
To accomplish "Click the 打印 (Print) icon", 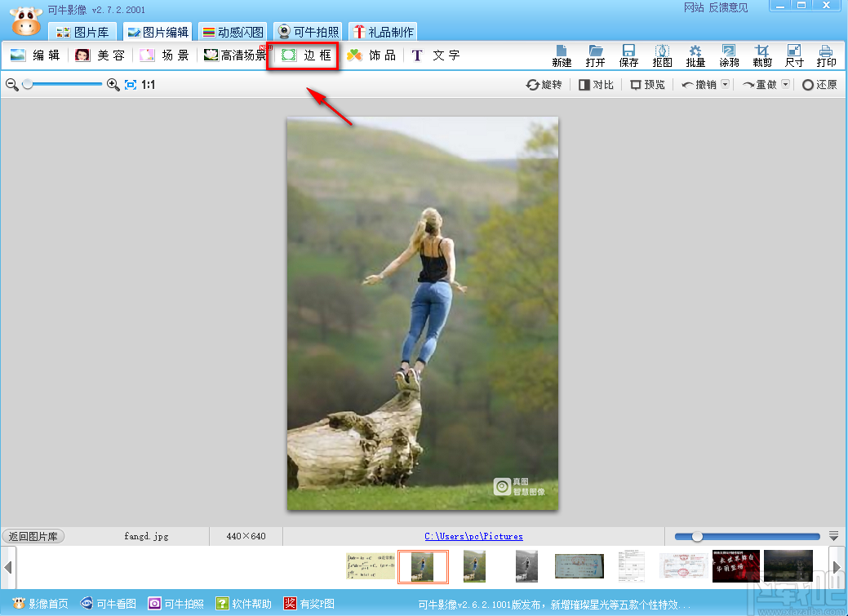I will [826, 56].
